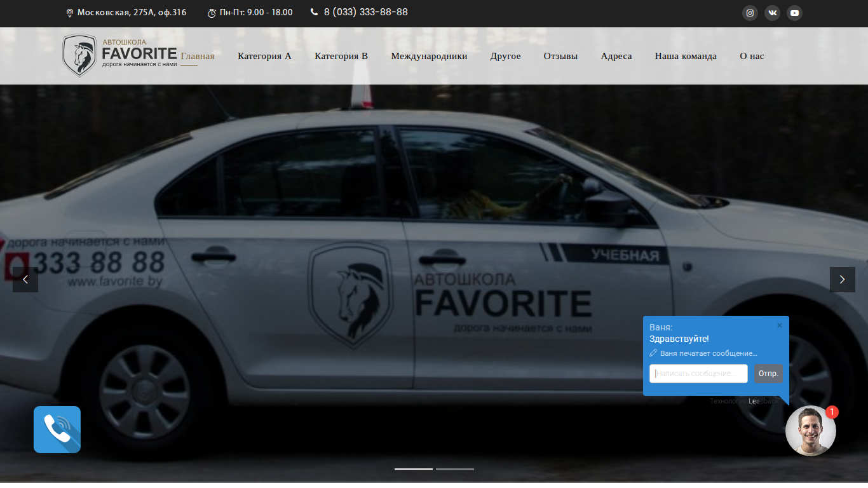
Task: Select the first slider indicator
Action: click(414, 469)
